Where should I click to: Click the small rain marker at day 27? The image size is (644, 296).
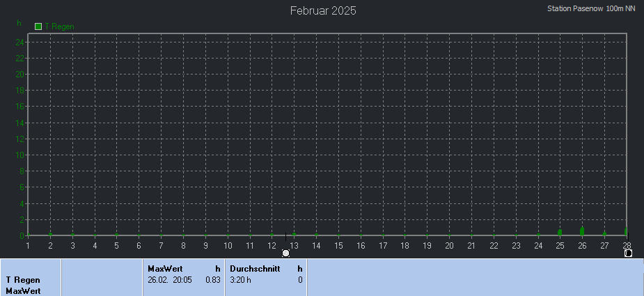[604, 233]
